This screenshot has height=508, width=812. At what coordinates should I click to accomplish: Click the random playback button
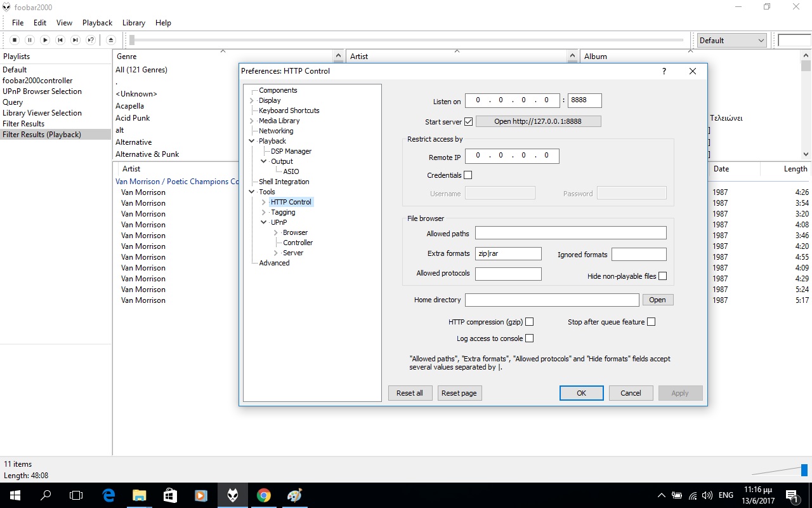[x=91, y=40]
